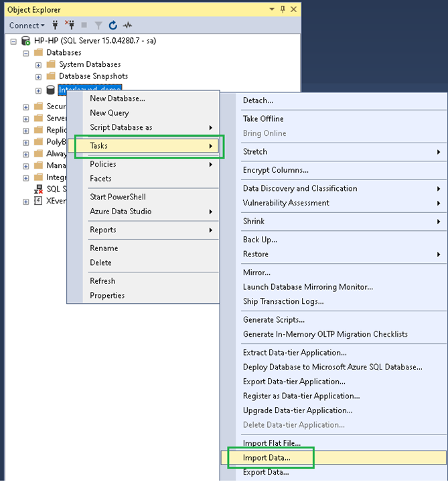
Task: Collapse the Databases node
Action: click(x=26, y=53)
